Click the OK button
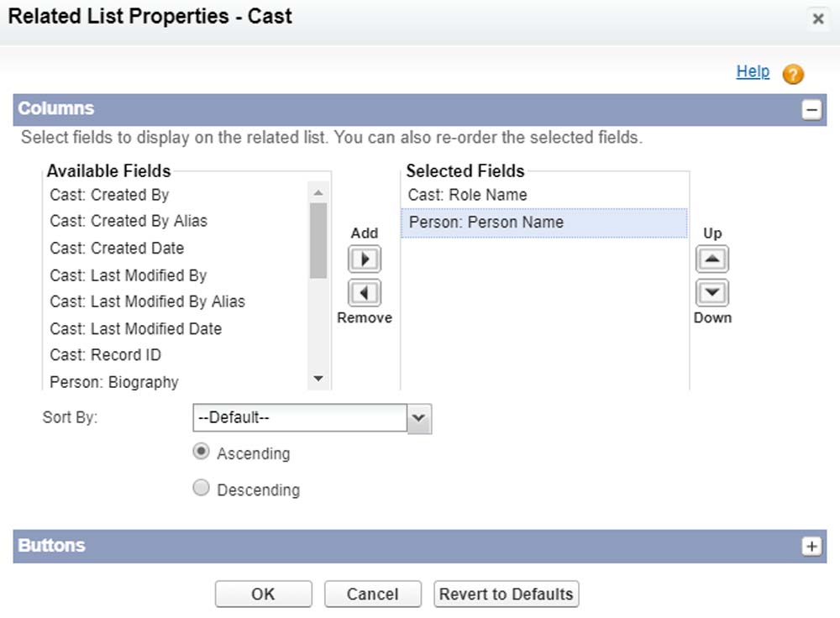 pos(263,594)
